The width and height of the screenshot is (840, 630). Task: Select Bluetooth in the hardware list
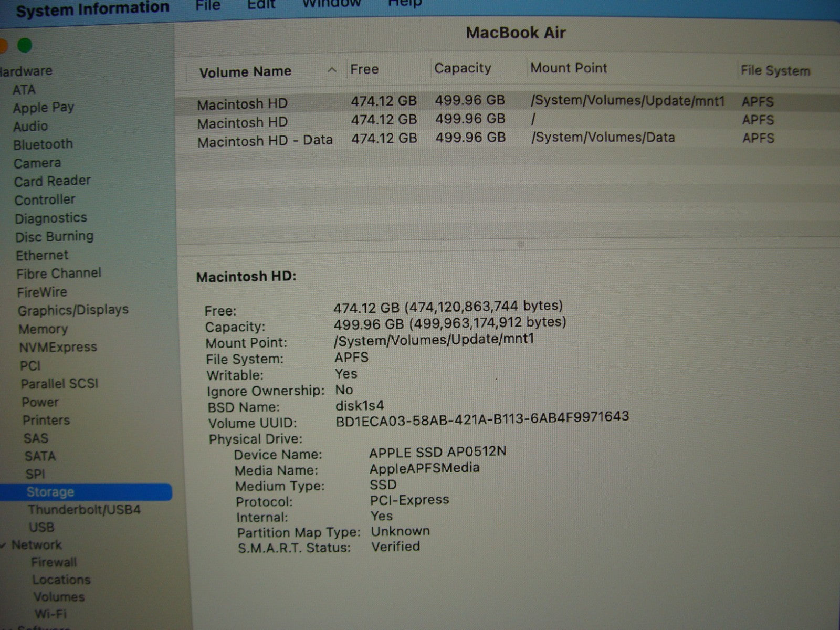coord(43,144)
